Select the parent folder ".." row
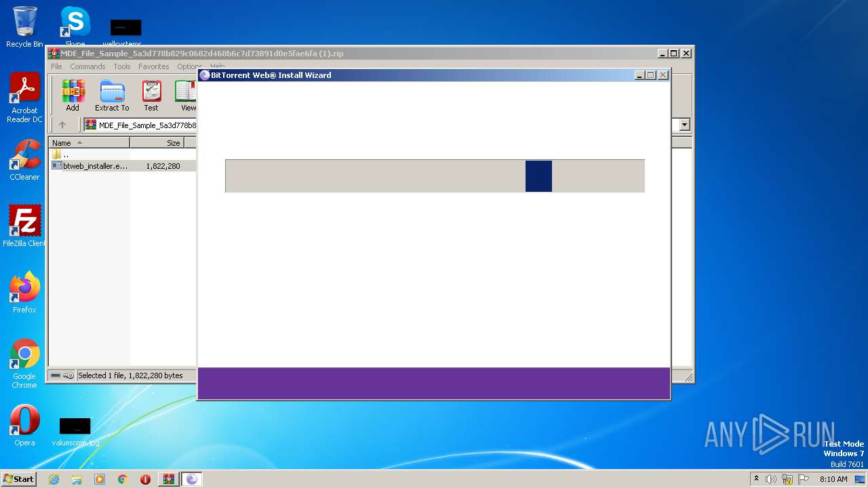Viewport: 868px width, 488px height. 122,155
